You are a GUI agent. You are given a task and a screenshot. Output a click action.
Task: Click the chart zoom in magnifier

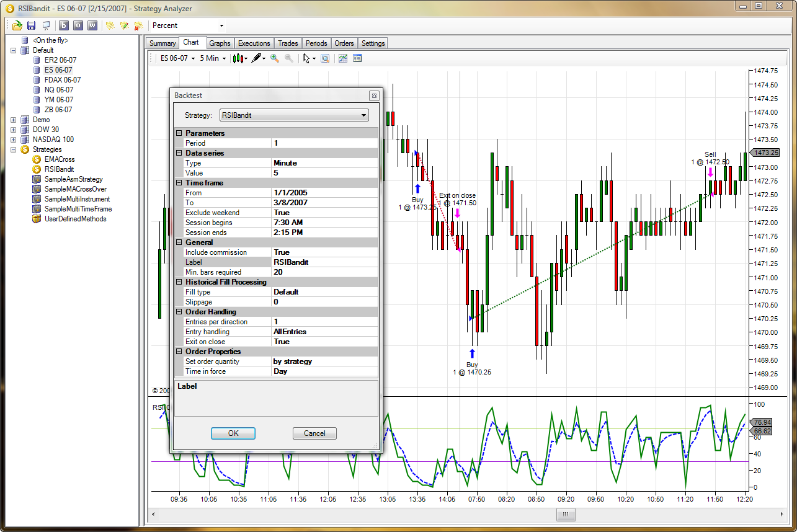point(275,58)
